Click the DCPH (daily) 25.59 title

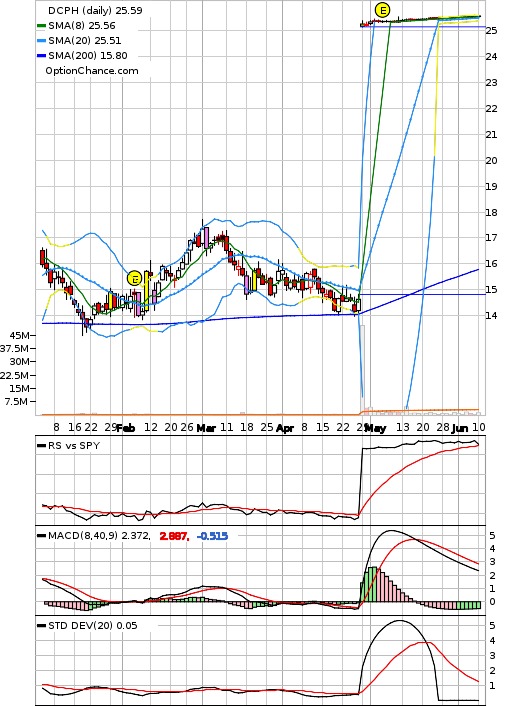[x=95, y=10]
